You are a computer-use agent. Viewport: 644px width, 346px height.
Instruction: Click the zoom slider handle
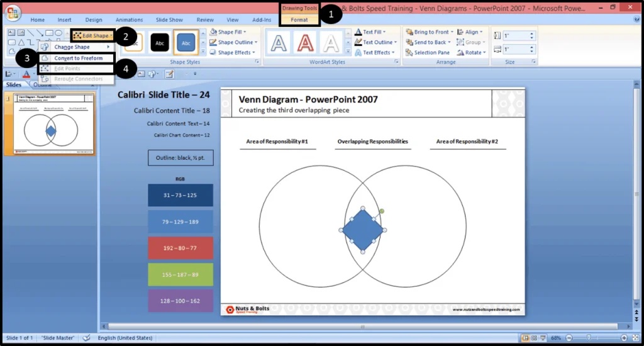[x=589, y=338]
